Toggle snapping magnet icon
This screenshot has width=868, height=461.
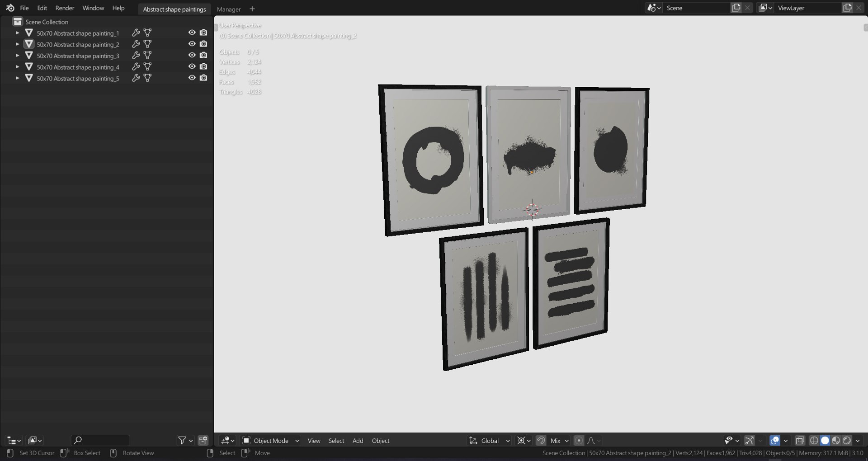[x=541, y=440]
